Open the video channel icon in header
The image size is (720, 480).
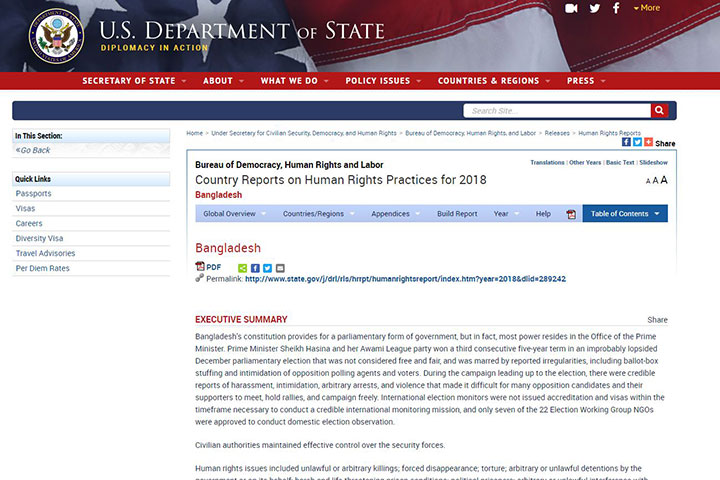[x=571, y=8]
